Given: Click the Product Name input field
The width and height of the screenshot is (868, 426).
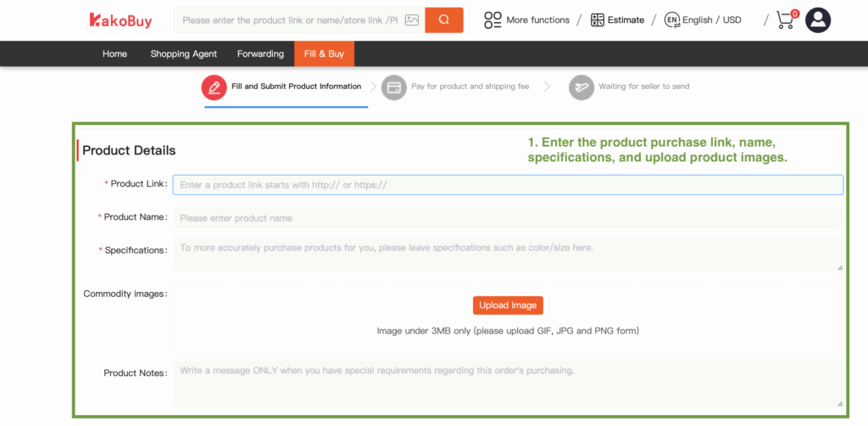Looking at the screenshot, I should pyautogui.click(x=507, y=218).
